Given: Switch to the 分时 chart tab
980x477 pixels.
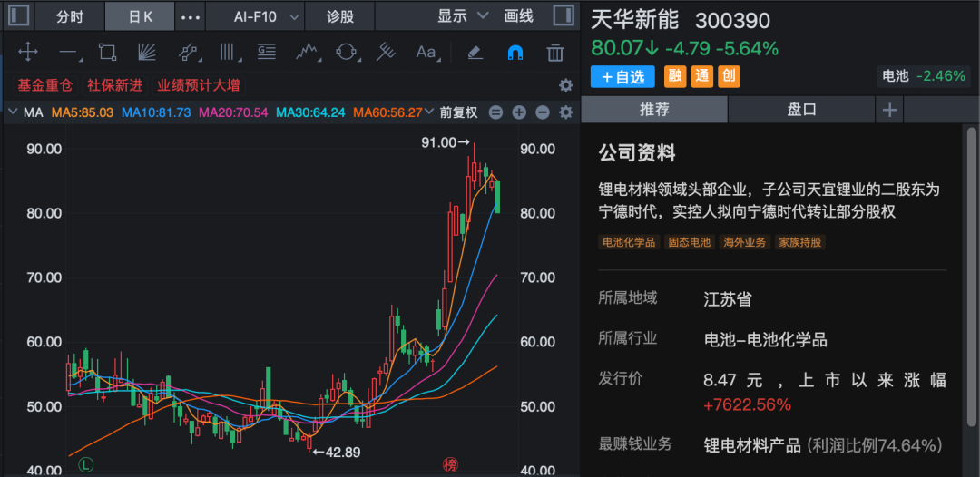Looking at the screenshot, I should point(70,16).
